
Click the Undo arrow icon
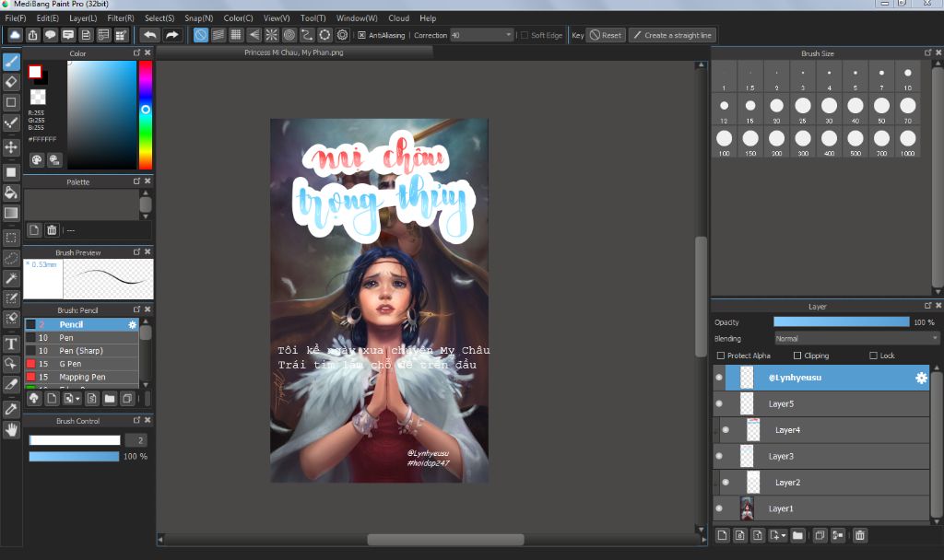149,35
